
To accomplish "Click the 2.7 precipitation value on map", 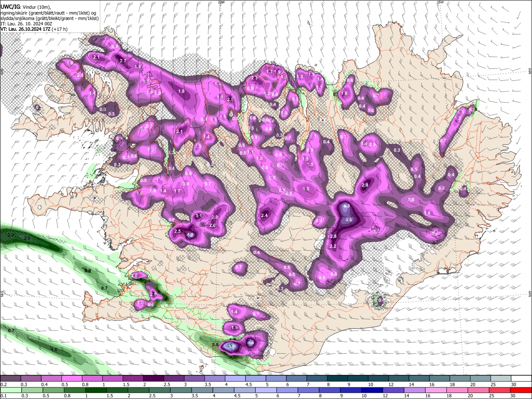I will click(123, 61).
